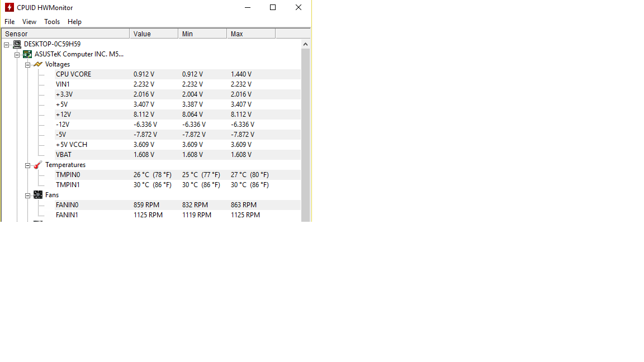This screenshot has height=362, width=644.
Task: Collapse the Voltages section
Action: [x=27, y=65]
